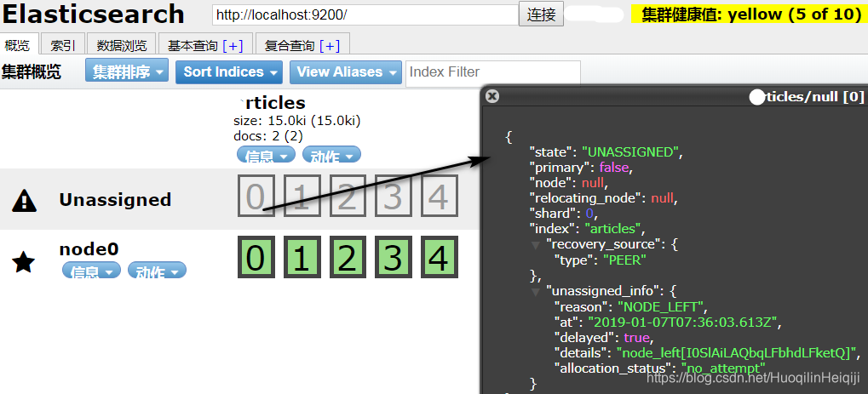Select unassigned replica shard 4
The image size is (868, 394).
(439, 196)
